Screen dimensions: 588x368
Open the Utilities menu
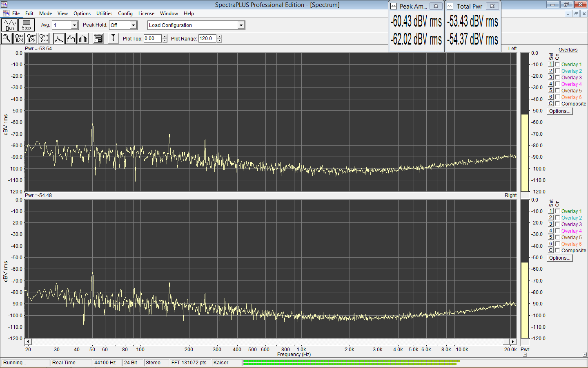(x=104, y=13)
